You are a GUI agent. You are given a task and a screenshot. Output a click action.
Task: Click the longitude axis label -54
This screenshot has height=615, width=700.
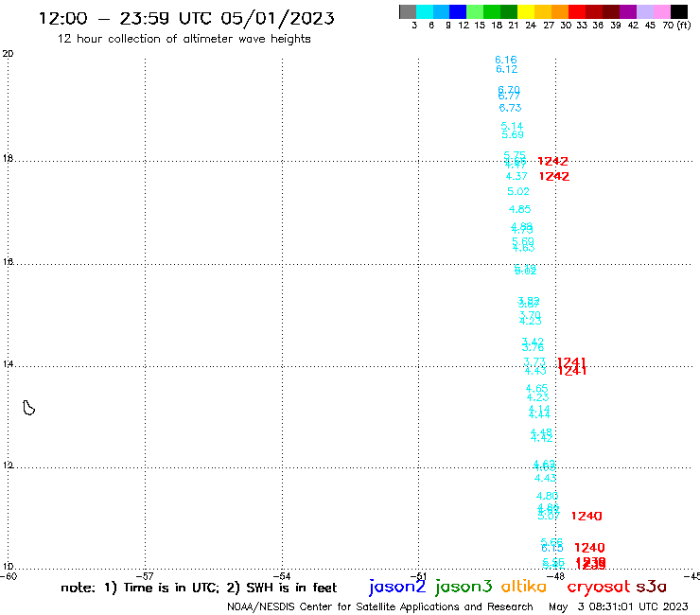pyautogui.click(x=283, y=576)
